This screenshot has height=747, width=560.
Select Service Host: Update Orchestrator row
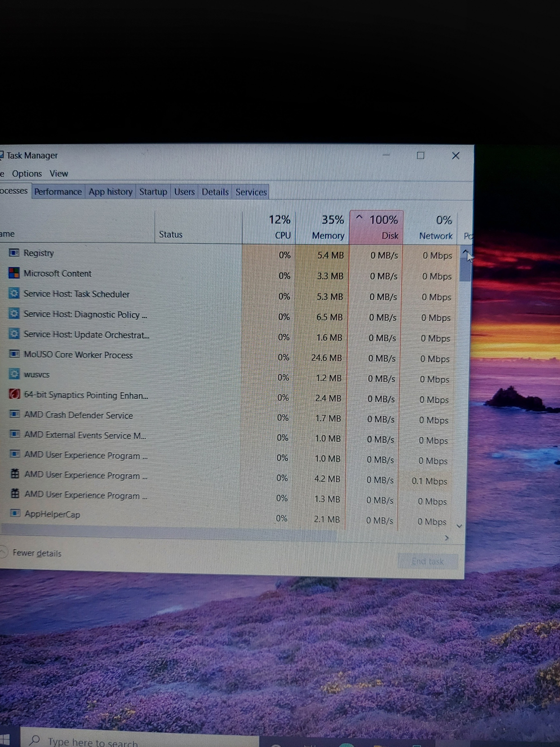coord(230,336)
